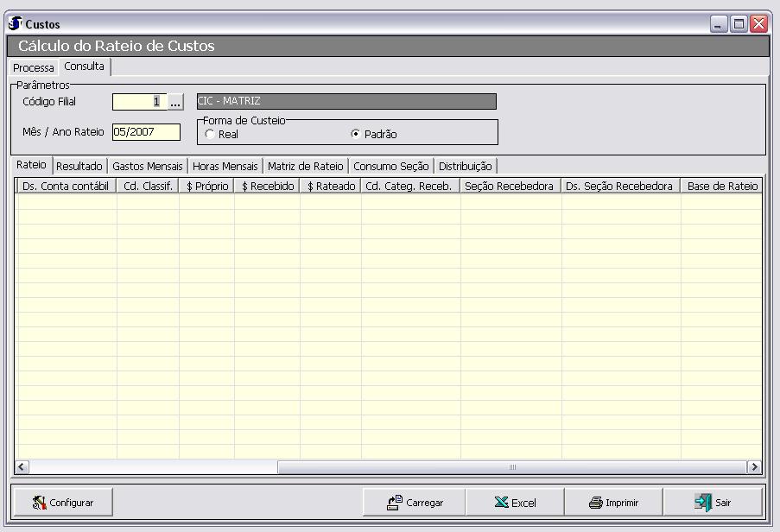Click the Mês / Ano Rateio field
This screenshot has height=532, width=780.
pyautogui.click(x=146, y=132)
